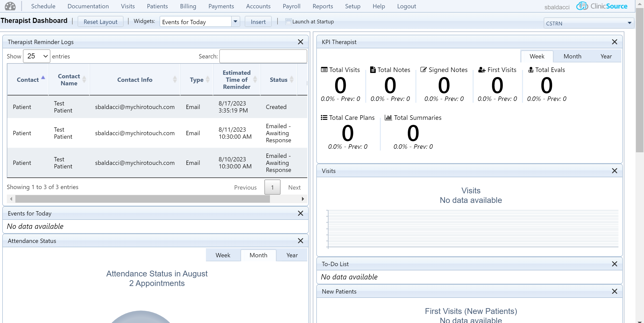
Task: Click the Total Visits icon
Action: point(324,70)
